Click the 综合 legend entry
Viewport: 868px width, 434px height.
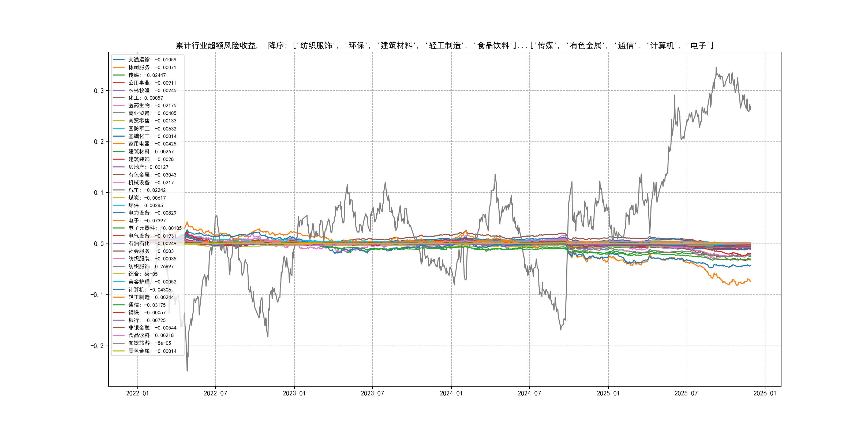click(143, 274)
